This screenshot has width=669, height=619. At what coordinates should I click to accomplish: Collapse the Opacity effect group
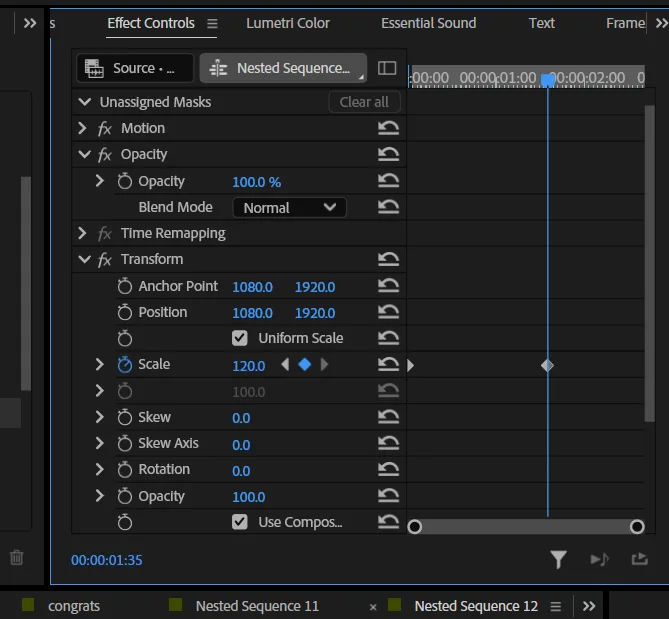point(84,154)
